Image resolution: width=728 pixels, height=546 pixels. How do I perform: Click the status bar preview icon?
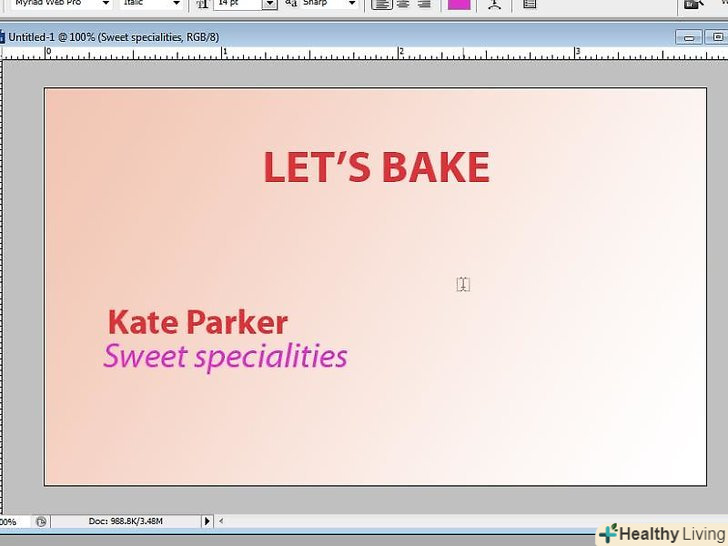(41, 521)
